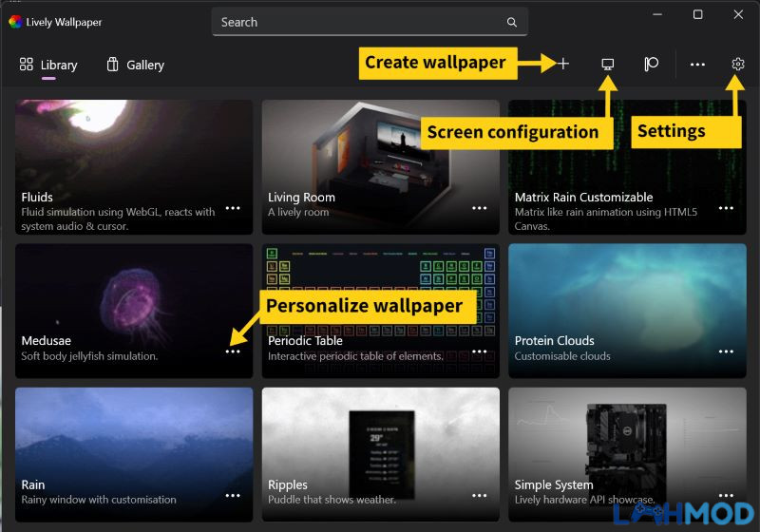The width and height of the screenshot is (760, 532).
Task: Click the plus icon to create wallpaper
Action: pyautogui.click(x=562, y=64)
